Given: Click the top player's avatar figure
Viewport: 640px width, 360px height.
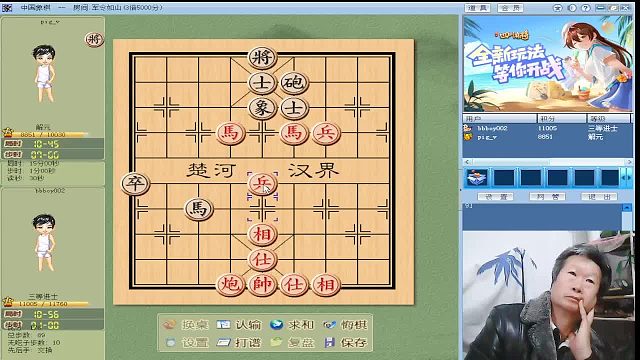Looking at the screenshot, I should click(44, 73).
